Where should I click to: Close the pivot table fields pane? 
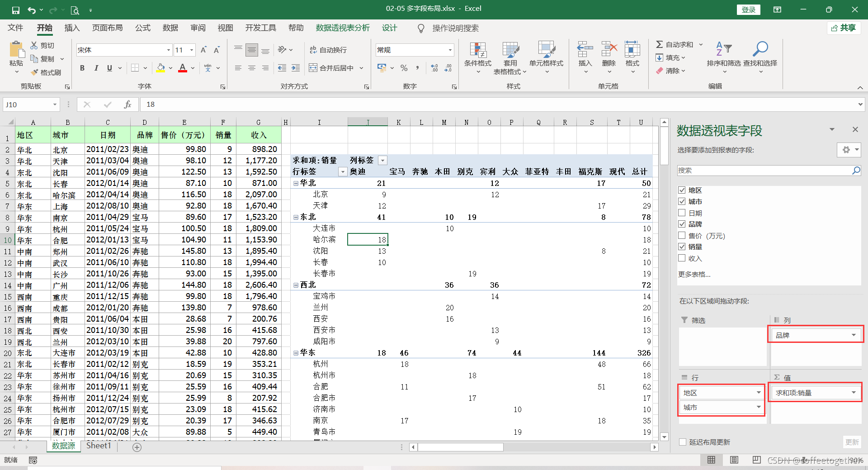click(855, 129)
